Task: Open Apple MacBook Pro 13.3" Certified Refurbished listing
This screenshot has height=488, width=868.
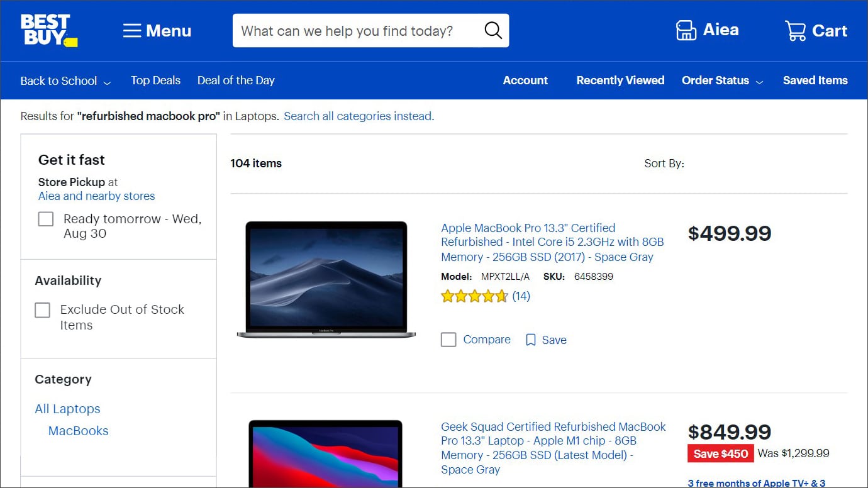Action: (552, 242)
